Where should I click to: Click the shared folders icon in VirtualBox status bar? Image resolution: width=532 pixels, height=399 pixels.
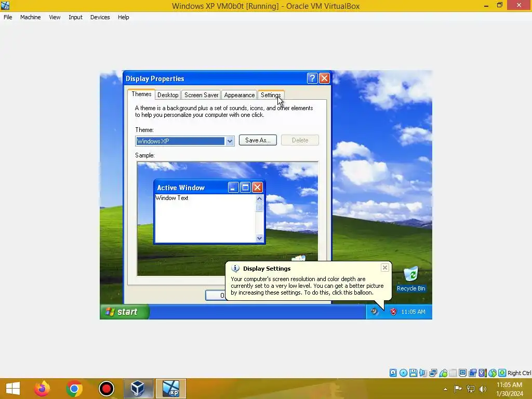[x=453, y=373]
